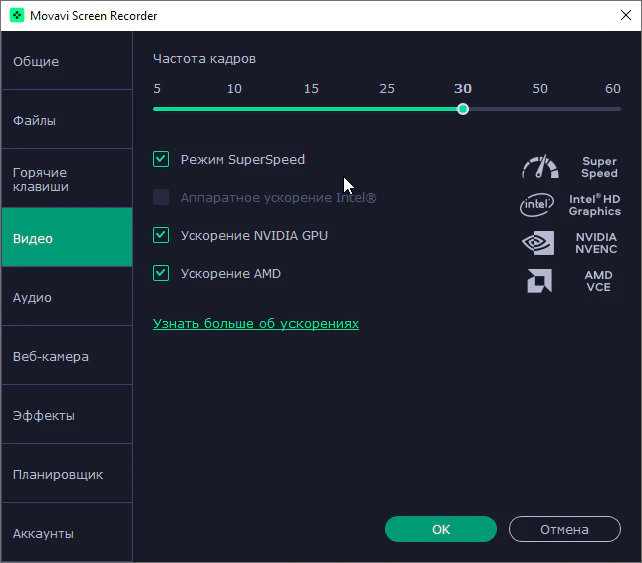The width and height of the screenshot is (642, 563).
Task: Select the Аудио tab
Action: coord(67,297)
